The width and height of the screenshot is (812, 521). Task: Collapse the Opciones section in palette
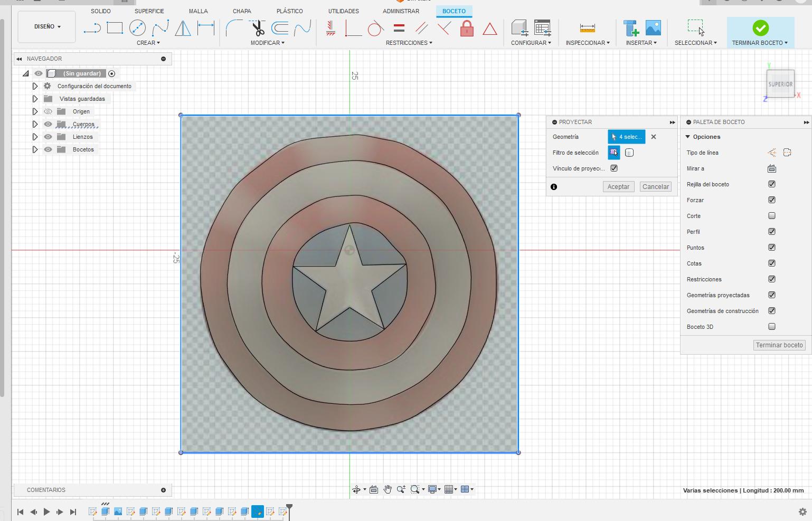(688, 137)
